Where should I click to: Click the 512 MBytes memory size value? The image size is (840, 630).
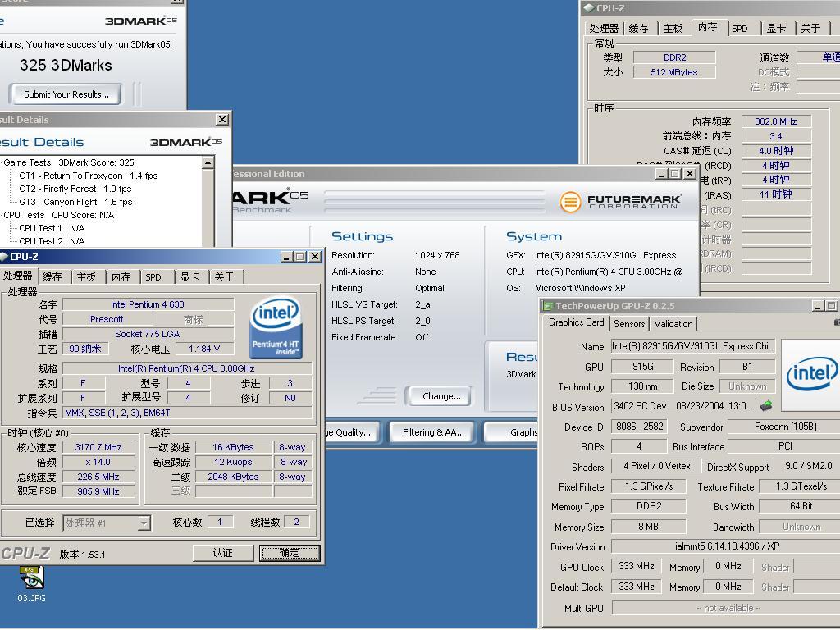click(x=674, y=72)
